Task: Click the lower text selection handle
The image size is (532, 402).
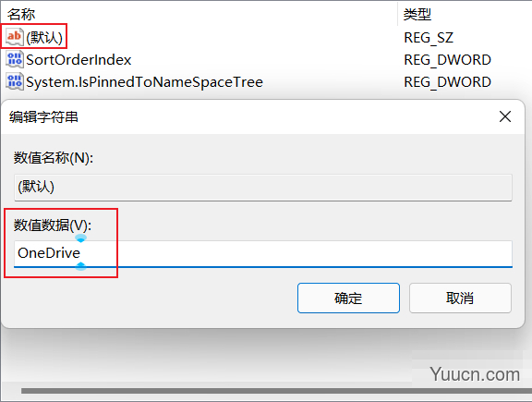Action: pyautogui.click(x=80, y=266)
